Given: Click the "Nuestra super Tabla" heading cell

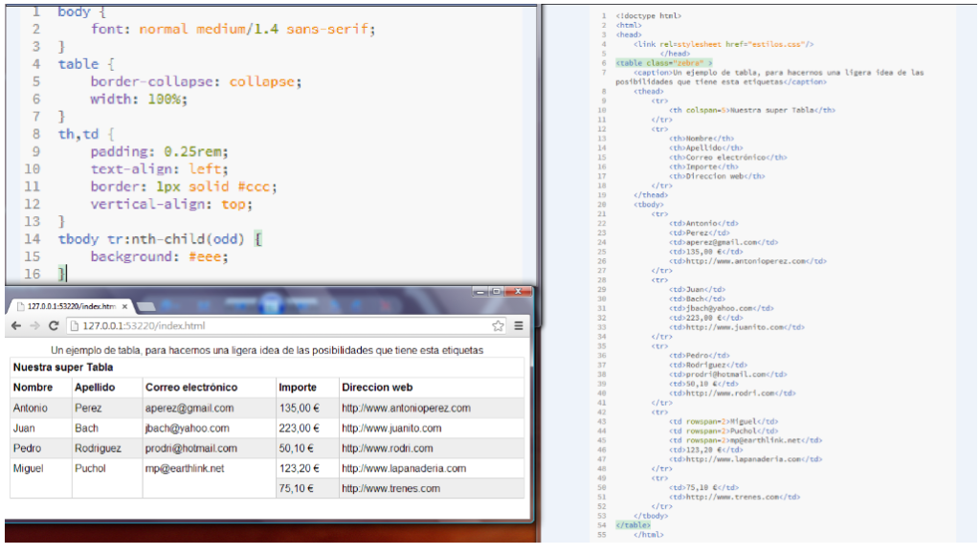Looking at the screenshot, I should point(63,367).
